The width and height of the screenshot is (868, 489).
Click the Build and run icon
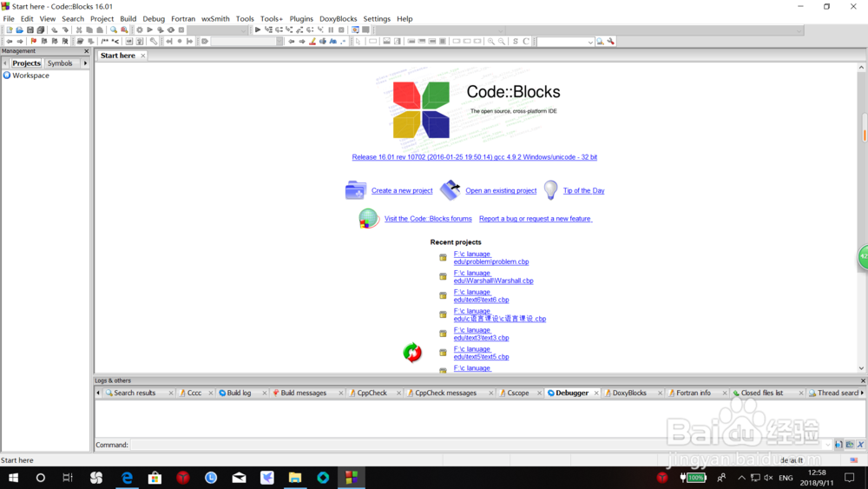pyautogui.click(x=161, y=30)
